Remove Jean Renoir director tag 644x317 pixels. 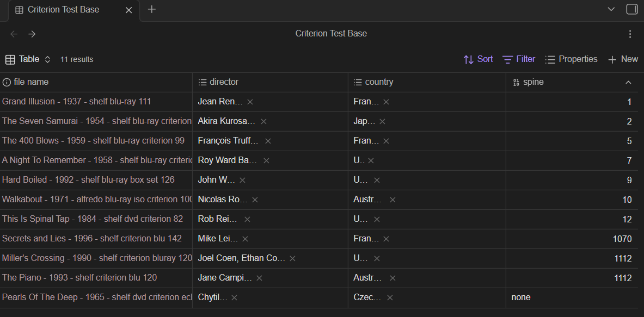(x=250, y=102)
